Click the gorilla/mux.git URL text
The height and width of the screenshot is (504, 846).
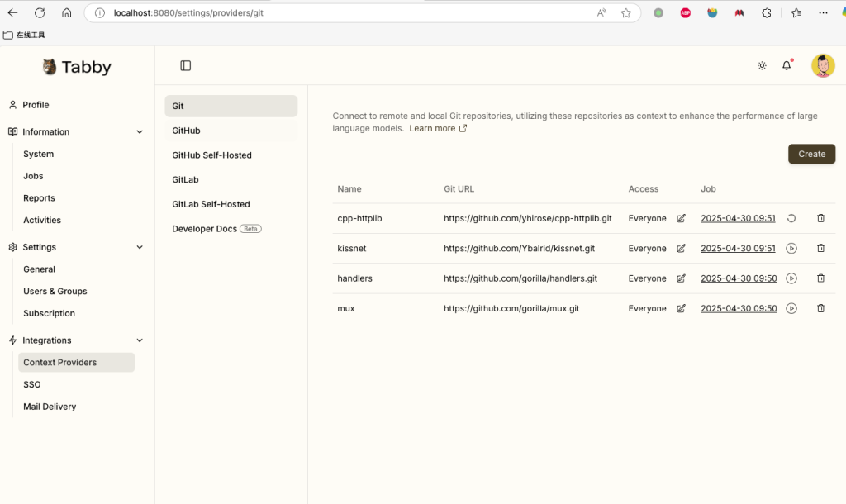(x=511, y=309)
